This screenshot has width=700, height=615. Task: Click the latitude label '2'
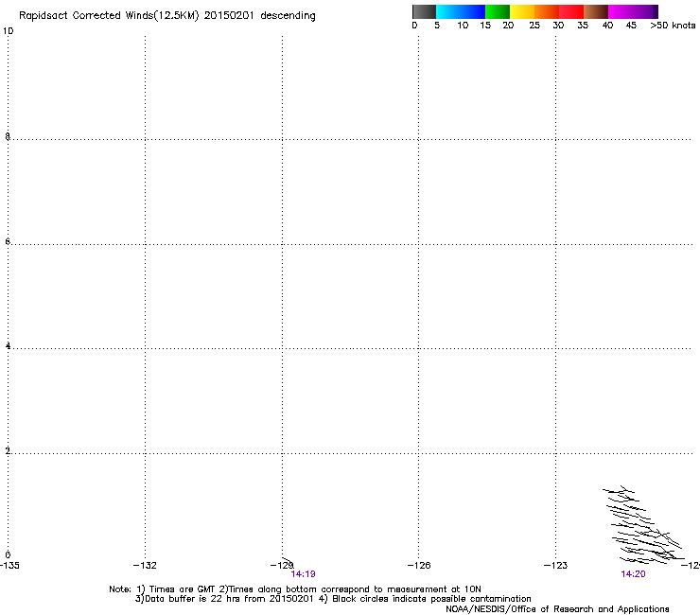[8, 451]
